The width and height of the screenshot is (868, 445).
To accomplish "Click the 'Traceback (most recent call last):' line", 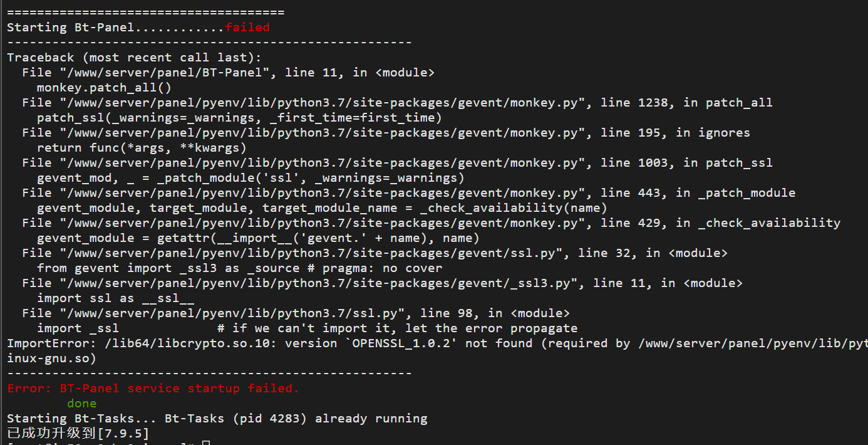I will [134, 58].
